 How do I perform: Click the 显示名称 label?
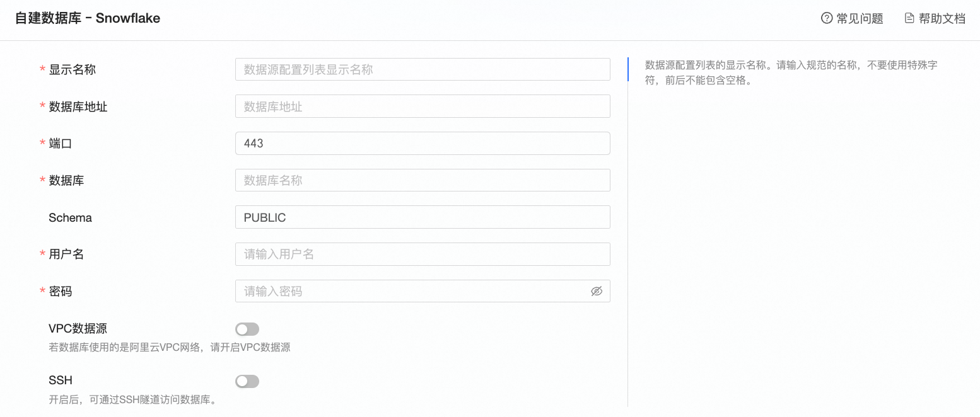tap(72, 70)
